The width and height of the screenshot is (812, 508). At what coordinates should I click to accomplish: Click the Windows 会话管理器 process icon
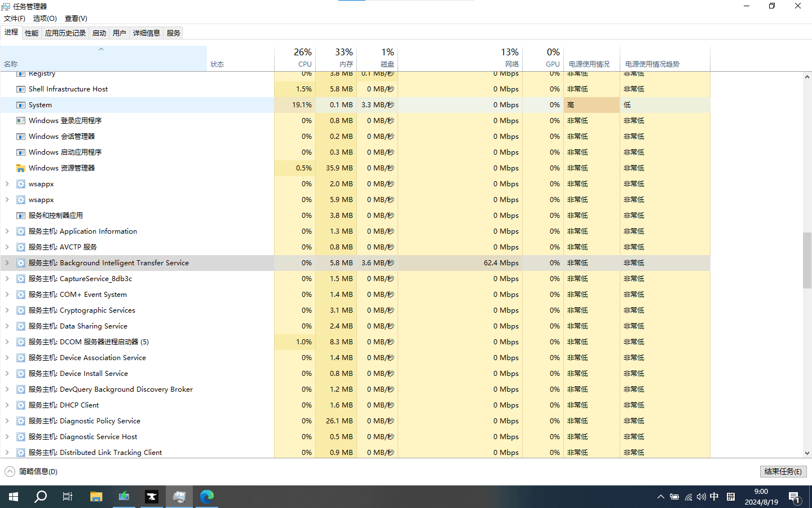click(21, 137)
